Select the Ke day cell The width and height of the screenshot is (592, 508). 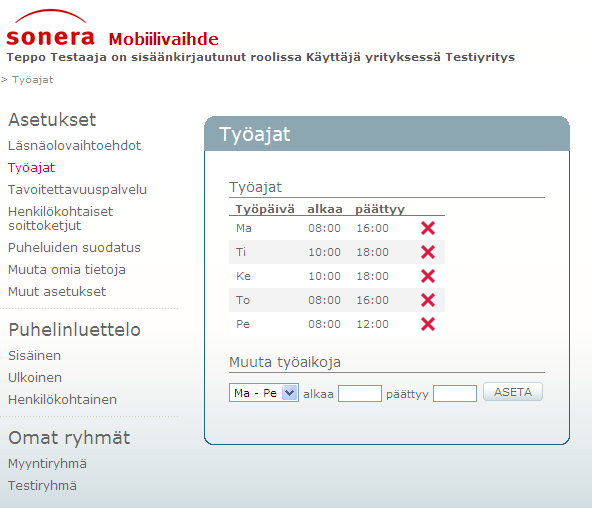click(x=243, y=276)
